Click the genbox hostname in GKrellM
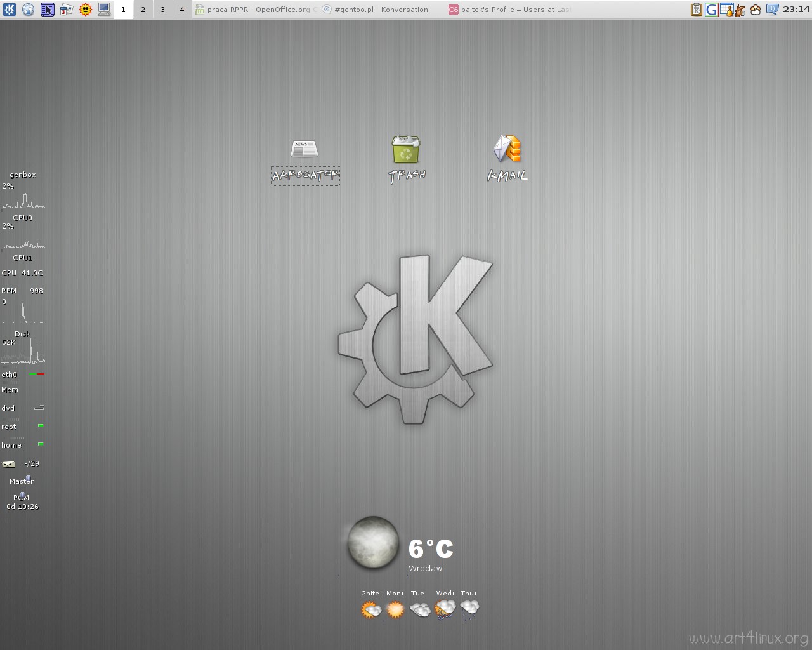This screenshot has width=812, height=650. 23,175
